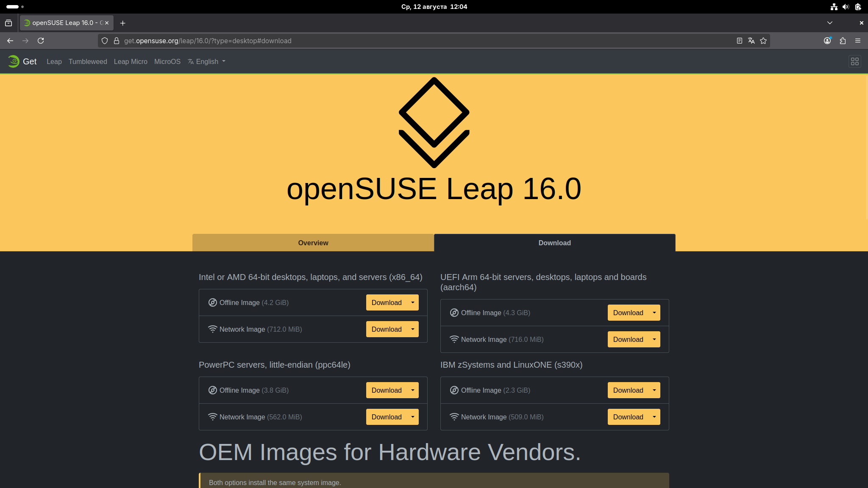
Task: Click the network status icon in top bar
Action: 834,7
